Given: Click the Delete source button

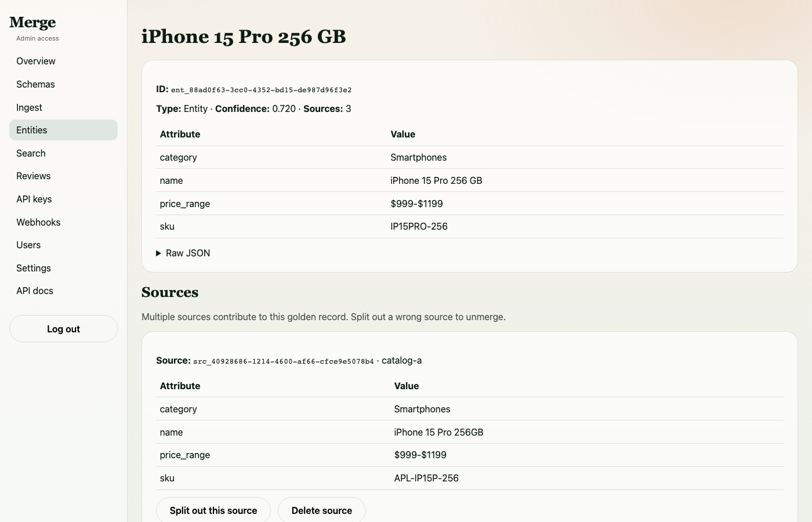Looking at the screenshot, I should [x=322, y=510].
